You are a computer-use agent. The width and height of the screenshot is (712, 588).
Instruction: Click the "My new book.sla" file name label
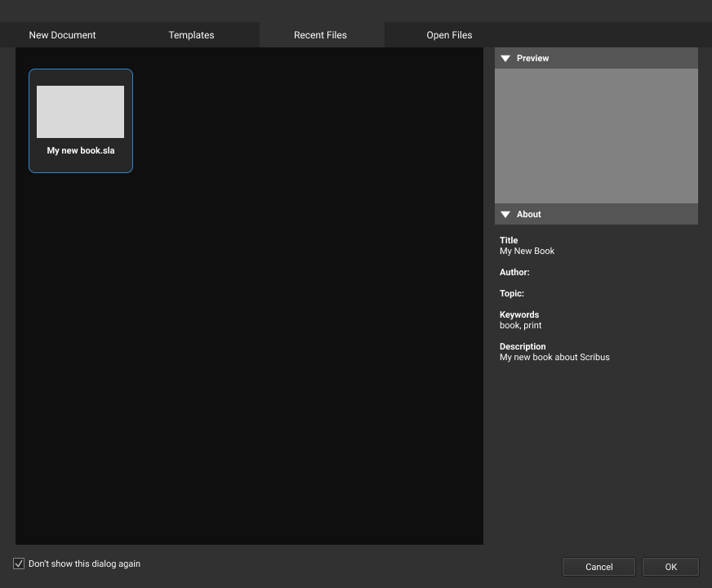click(x=81, y=151)
